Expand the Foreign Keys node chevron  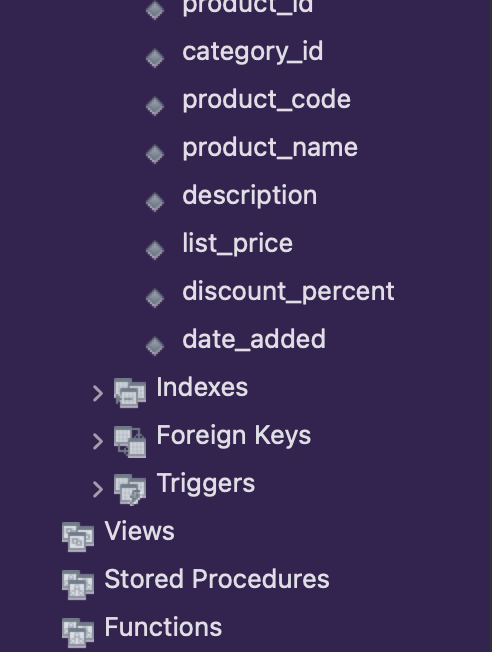[97, 441]
